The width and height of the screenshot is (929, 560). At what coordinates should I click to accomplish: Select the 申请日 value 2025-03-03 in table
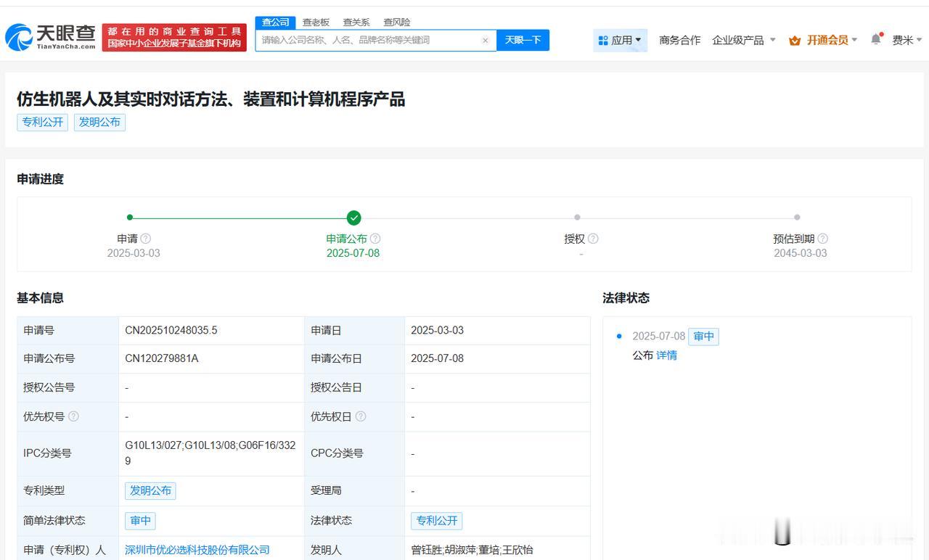coord(437,330)
